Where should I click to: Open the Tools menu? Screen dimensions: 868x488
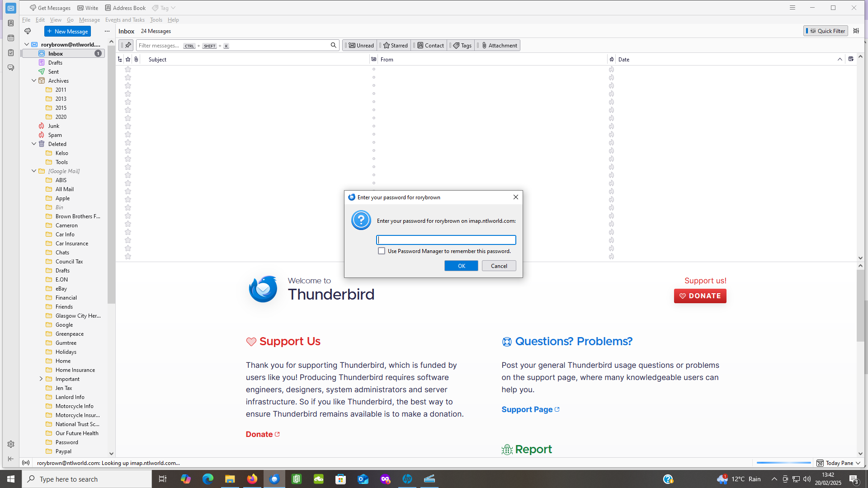[x=156, y=20]
